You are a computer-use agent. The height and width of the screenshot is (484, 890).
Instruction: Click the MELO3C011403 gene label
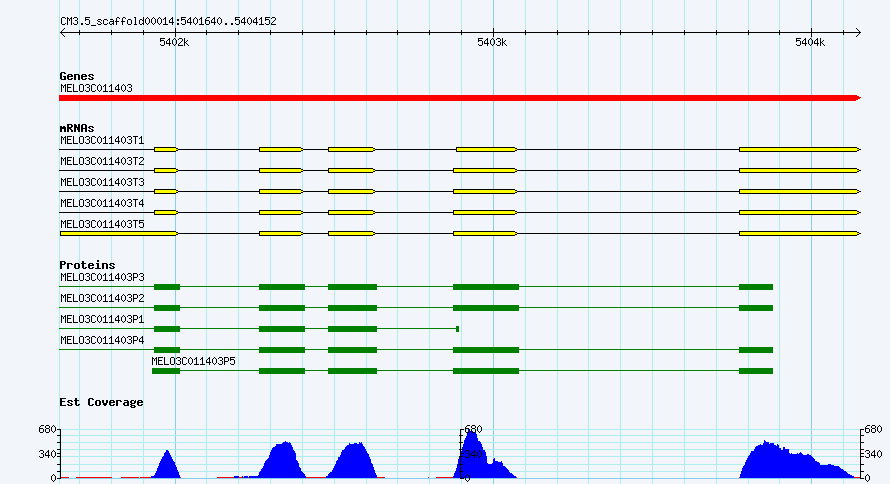pos(96,88)
